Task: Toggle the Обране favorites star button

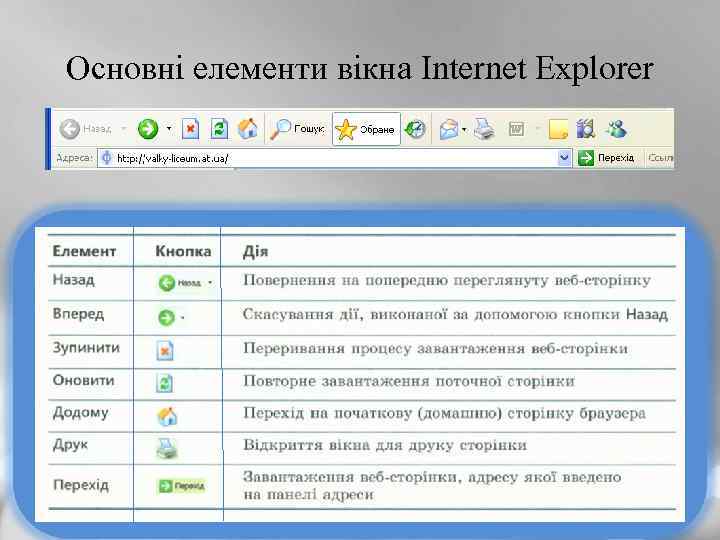Action: pyautogui.click(x=366, y=129)
